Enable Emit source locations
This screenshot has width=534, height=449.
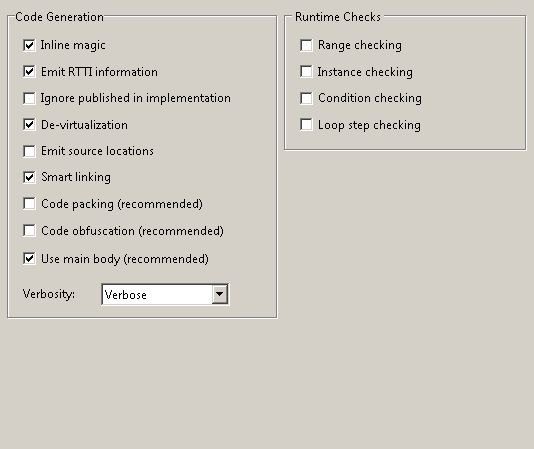coord(29,151)
